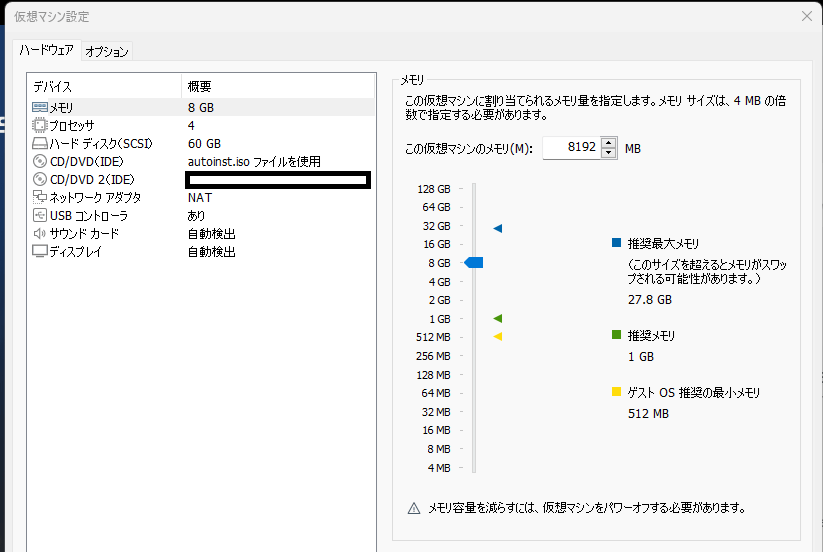Click the processor count value 4
This screenshot has width=823, height=552.
(191, 125)
